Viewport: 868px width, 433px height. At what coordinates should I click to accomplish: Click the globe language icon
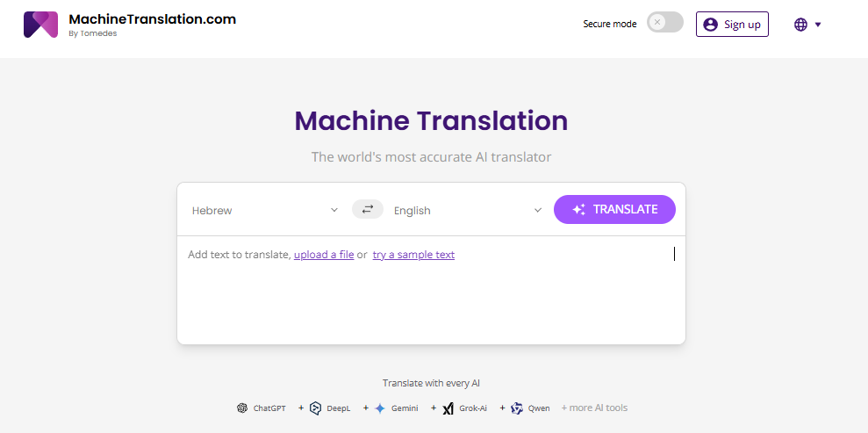[x=800, y=25]
